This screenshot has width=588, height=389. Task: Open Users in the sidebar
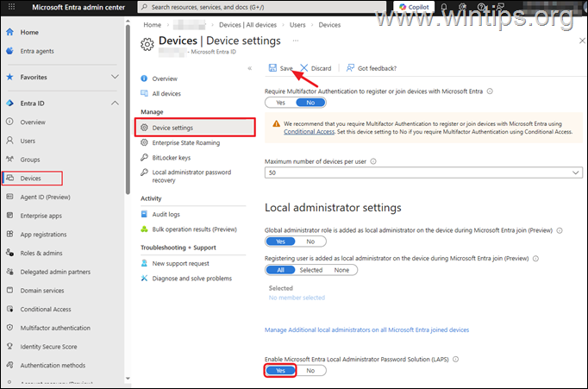point(28,141)
